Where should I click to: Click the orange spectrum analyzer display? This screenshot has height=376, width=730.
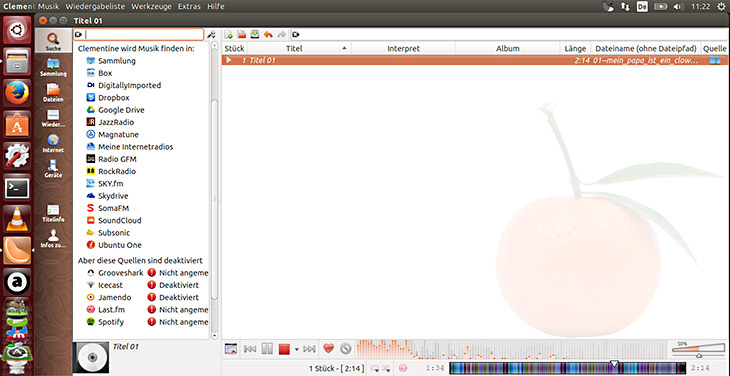coord(512,349)
